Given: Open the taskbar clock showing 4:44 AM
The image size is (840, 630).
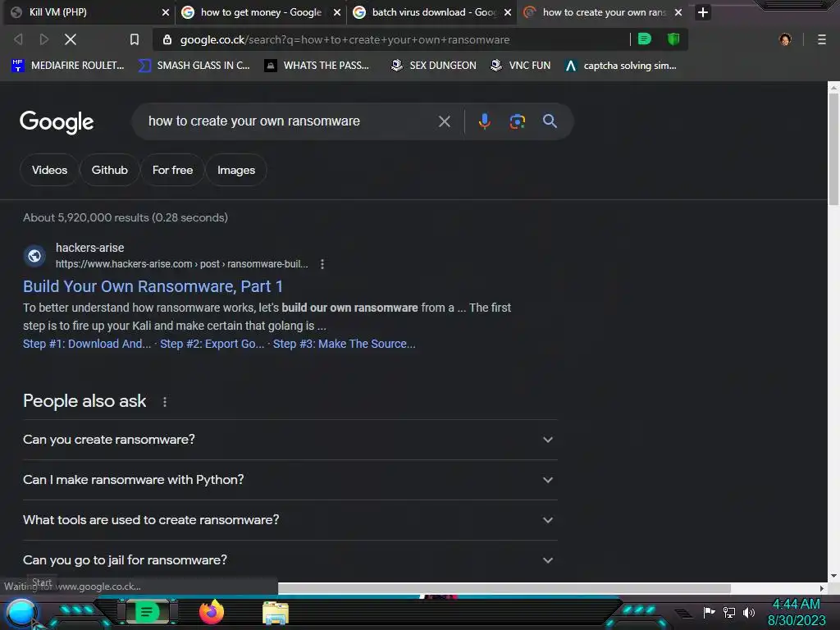Looking at the screenshot, I should (796, 612).
